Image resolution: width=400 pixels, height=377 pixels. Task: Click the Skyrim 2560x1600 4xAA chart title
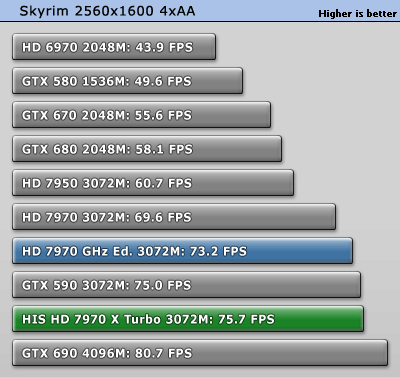(x=107, y=11)
